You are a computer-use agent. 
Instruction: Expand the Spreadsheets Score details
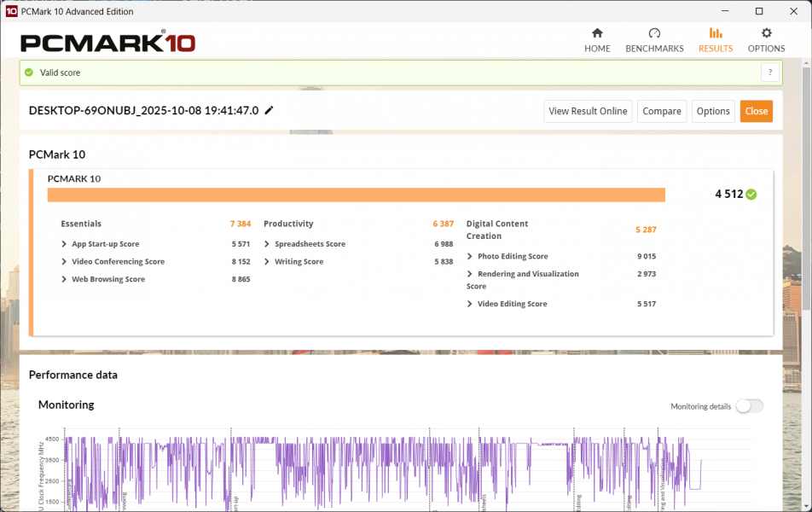(267, 244)
